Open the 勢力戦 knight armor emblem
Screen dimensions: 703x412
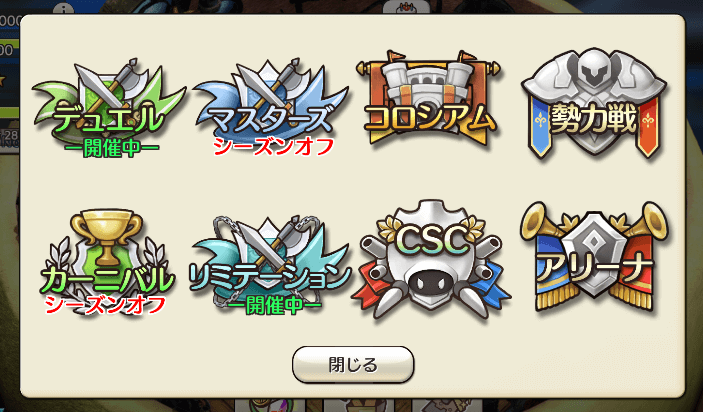(x=594, y=103)
